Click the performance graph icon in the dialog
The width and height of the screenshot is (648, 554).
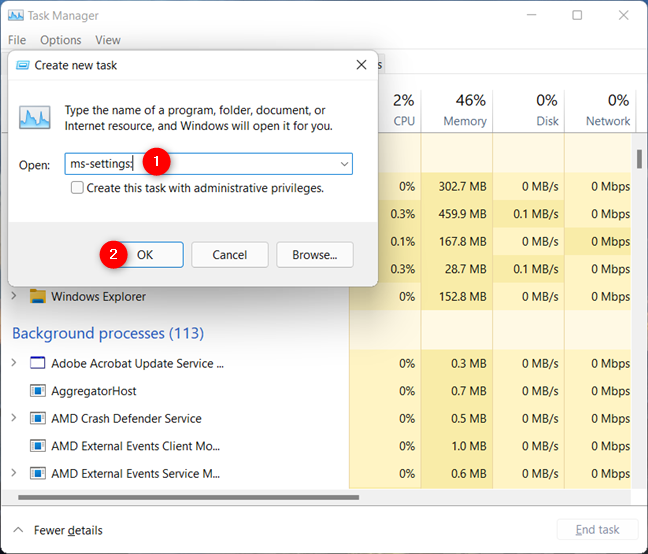pos(35,117)
